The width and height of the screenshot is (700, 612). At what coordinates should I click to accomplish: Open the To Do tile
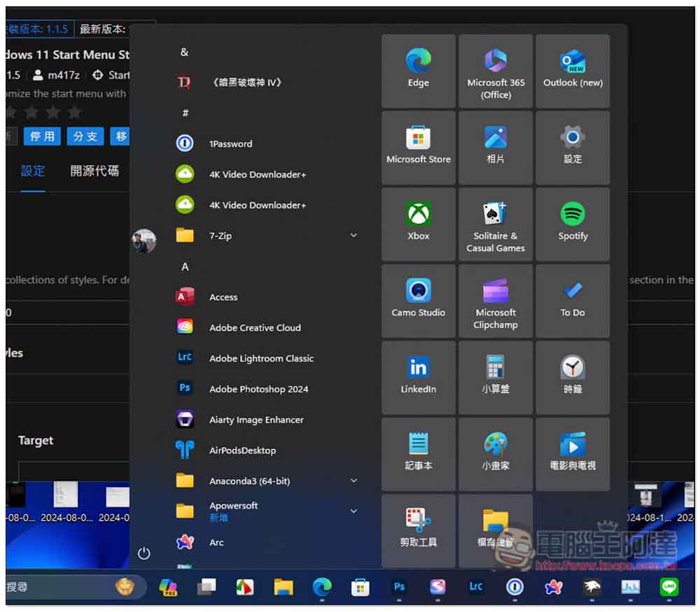(x=573, y=301)
